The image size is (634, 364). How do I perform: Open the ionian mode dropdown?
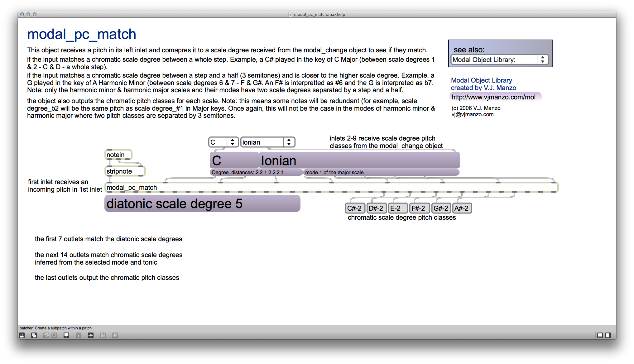click(268, 142)
